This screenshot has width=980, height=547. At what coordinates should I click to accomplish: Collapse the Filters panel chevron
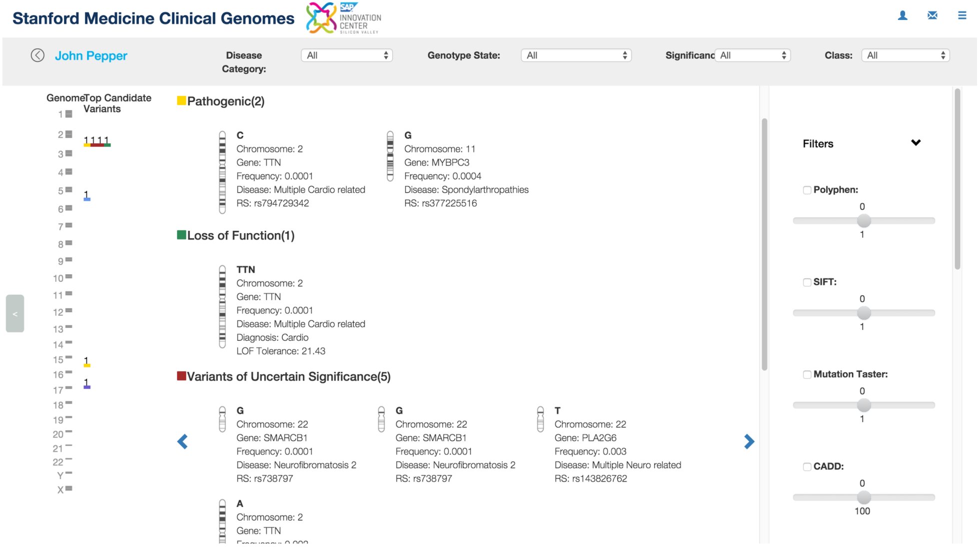(916, 143)
